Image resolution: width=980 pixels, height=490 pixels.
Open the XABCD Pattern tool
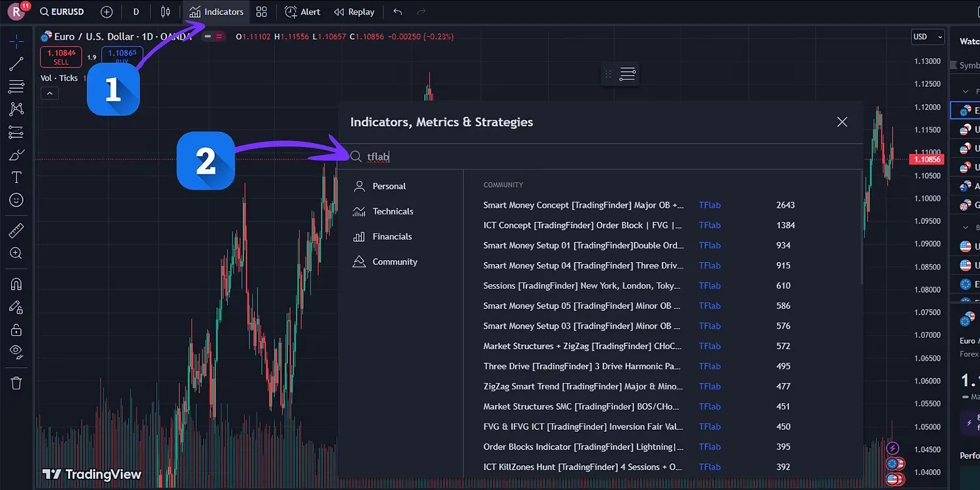[x=16, y=108]
